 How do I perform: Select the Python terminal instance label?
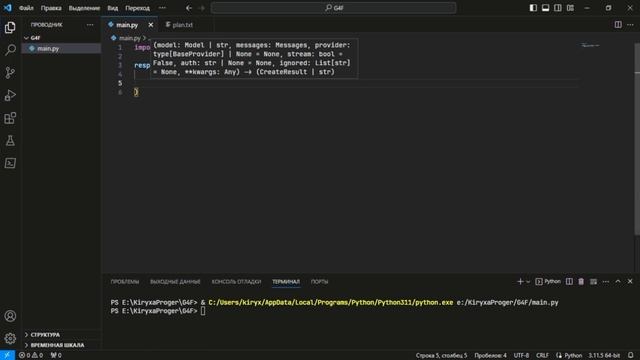[548, 282]
